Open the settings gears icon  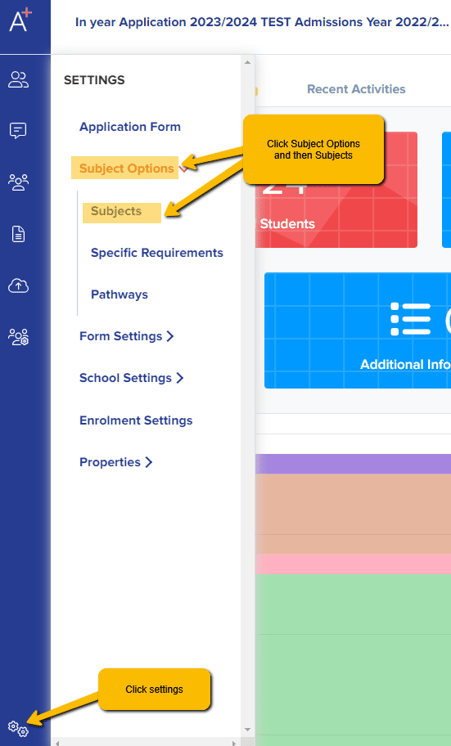18,728
